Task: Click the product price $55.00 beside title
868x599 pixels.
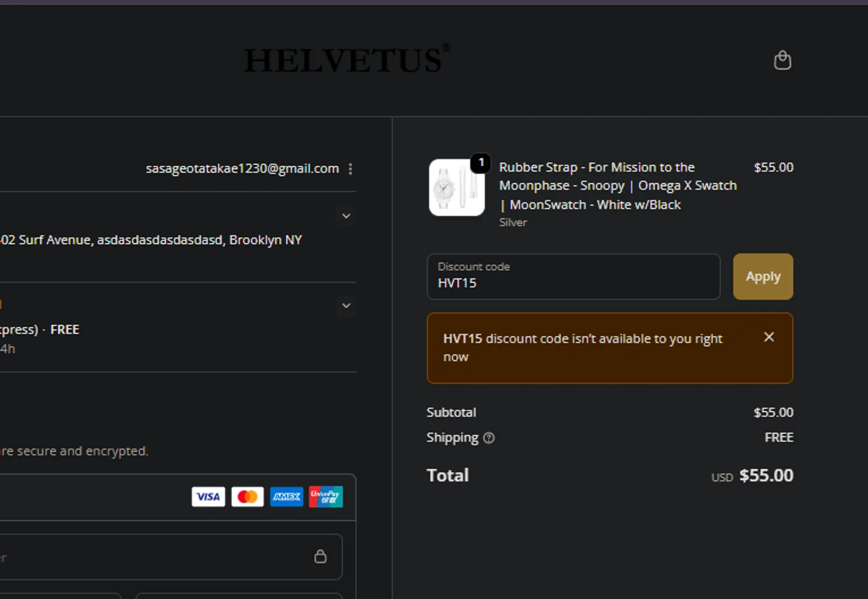Action: [x=774, y=167]
